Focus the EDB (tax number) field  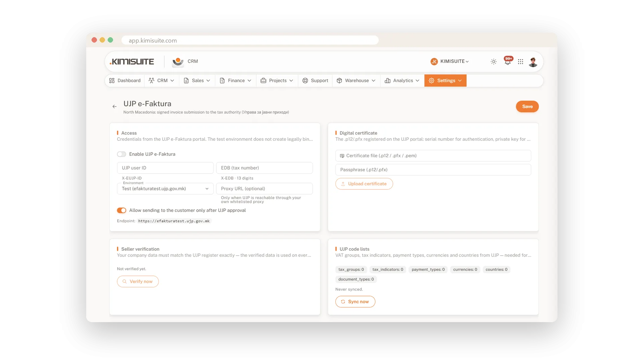264,168
